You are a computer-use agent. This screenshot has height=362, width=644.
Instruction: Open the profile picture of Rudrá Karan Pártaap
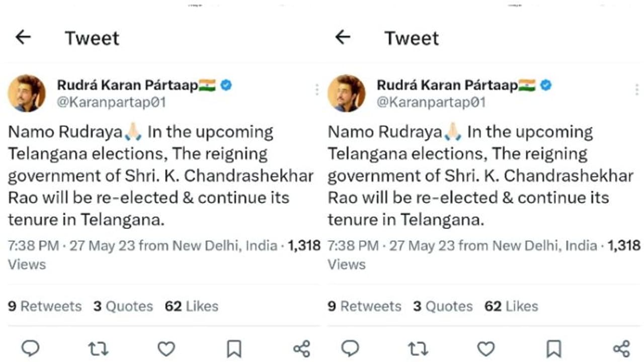pos(28,93)
